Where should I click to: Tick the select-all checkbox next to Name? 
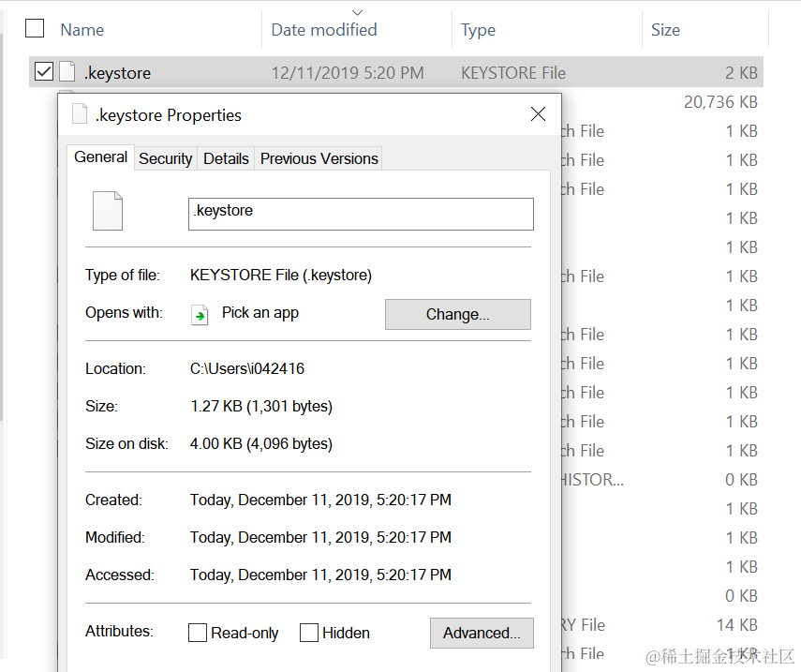(35, 28)
